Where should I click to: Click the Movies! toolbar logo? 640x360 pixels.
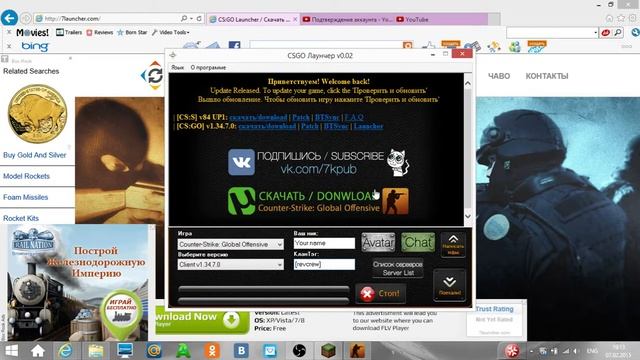[x=32, y=32]
